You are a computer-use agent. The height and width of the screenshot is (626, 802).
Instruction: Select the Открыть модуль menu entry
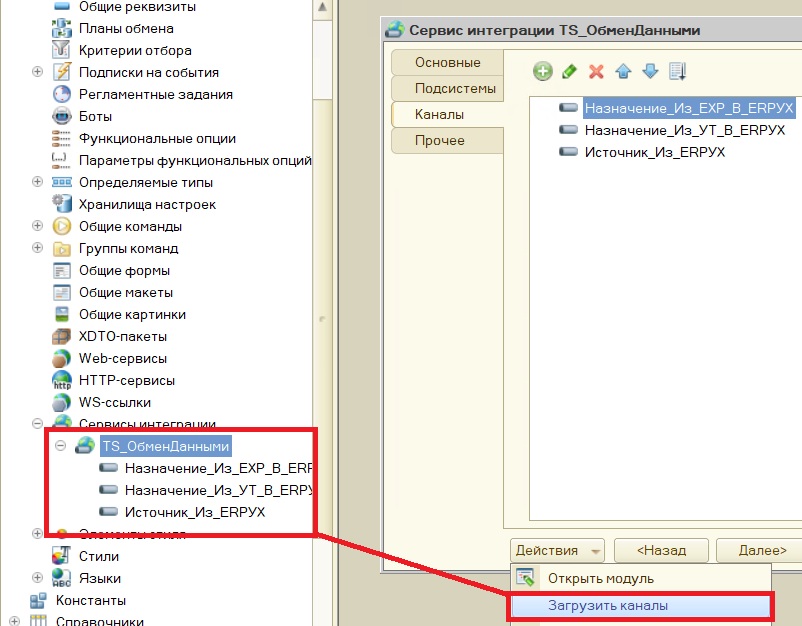pos(600,578)
